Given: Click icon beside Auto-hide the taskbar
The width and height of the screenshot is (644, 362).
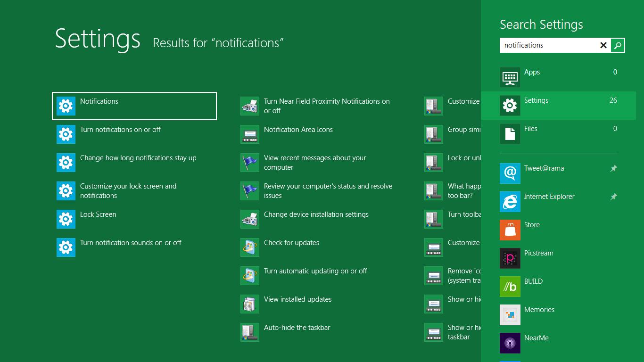Looking at the screenshot, I should click(x=250, y=332).
